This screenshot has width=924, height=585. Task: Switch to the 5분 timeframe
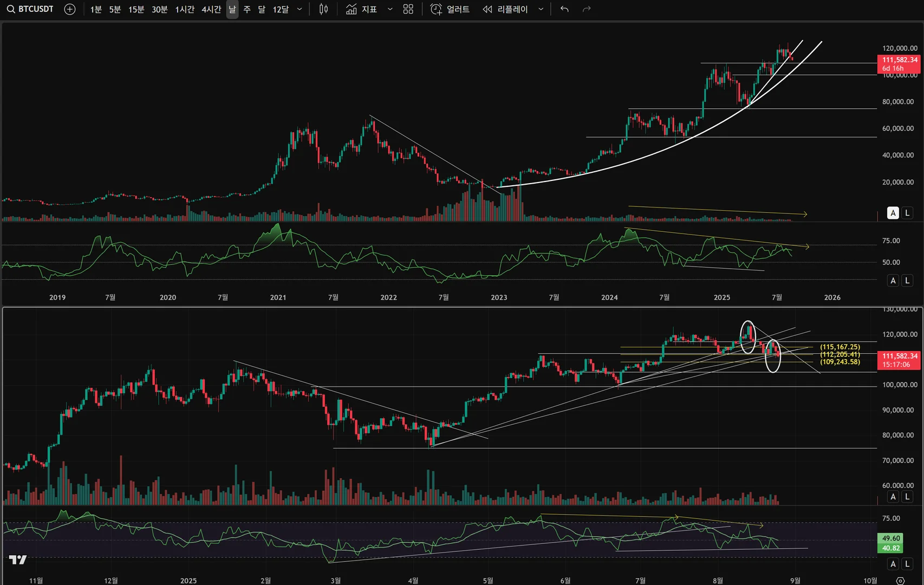point(115,9)
